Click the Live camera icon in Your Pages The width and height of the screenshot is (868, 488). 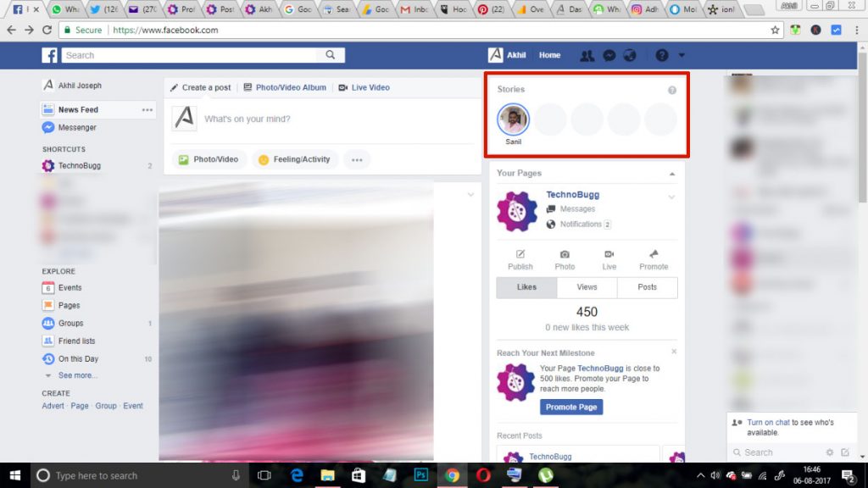click(x=609, y=254)
